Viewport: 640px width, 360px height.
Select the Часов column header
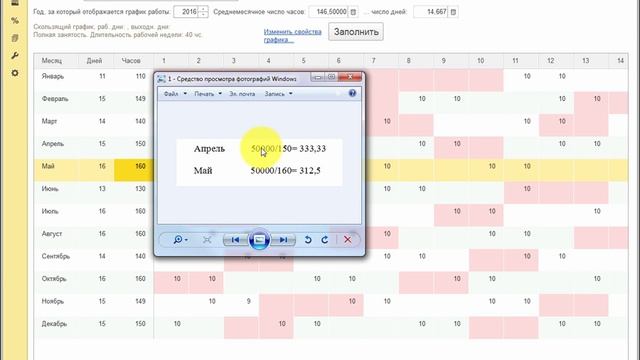(x=131, y=61)
